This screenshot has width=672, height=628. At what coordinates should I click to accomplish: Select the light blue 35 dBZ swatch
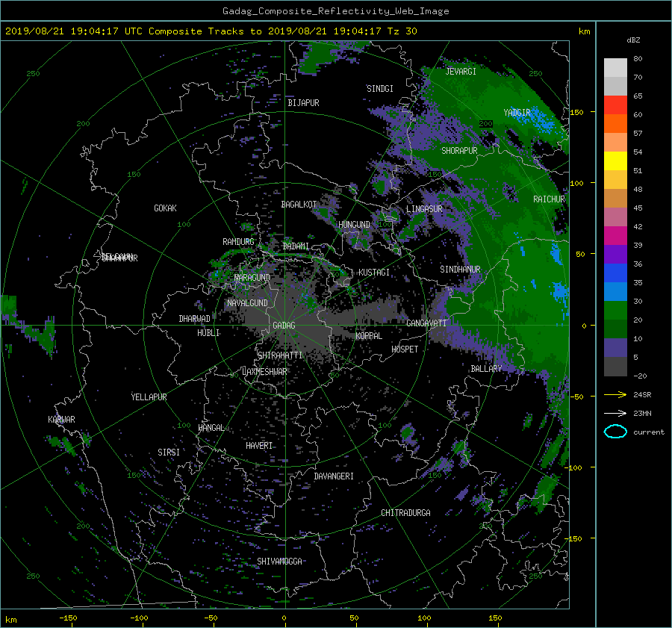click(x=615, y=291)
